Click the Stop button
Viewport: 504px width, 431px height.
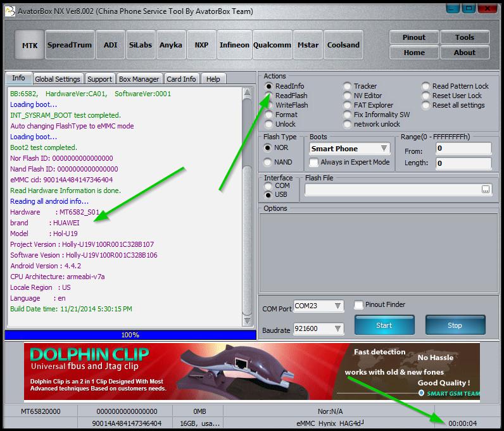(x=455, y=325)
